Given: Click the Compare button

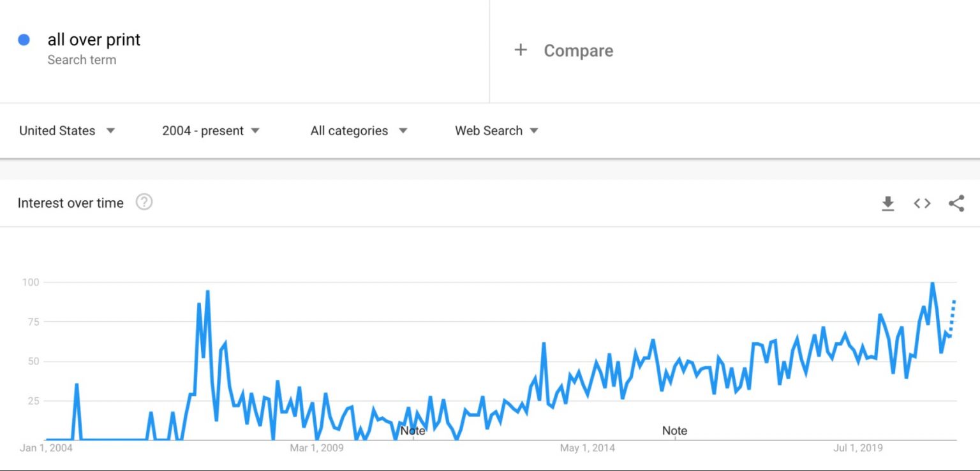Looking at the screenshot, I should tap(578, 51).
